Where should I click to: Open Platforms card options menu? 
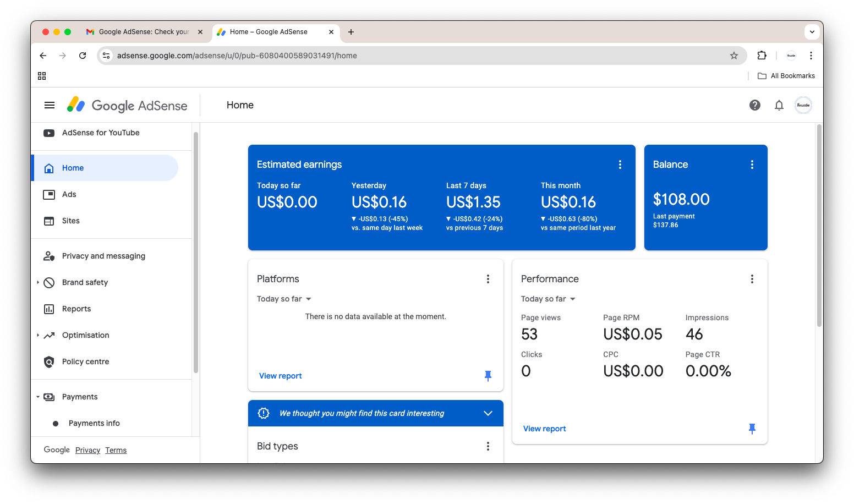click(488, 279)
